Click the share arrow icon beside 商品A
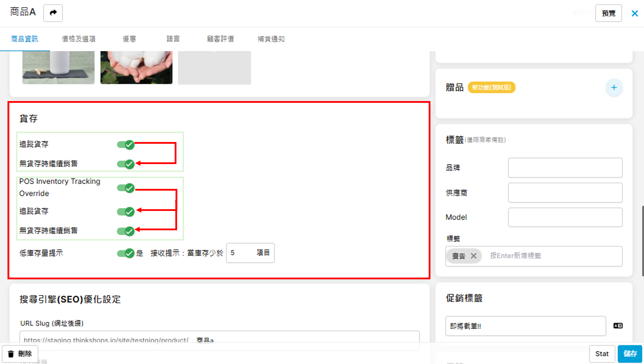 53,13
